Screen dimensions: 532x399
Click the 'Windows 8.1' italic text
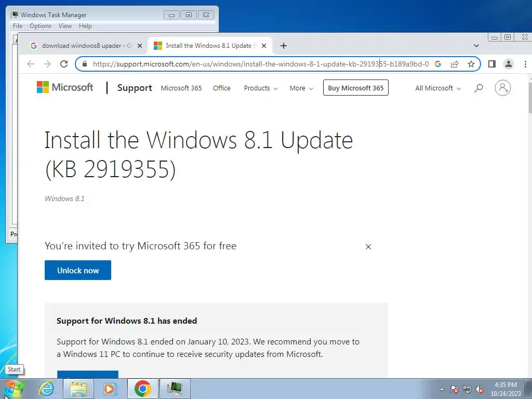64,199
